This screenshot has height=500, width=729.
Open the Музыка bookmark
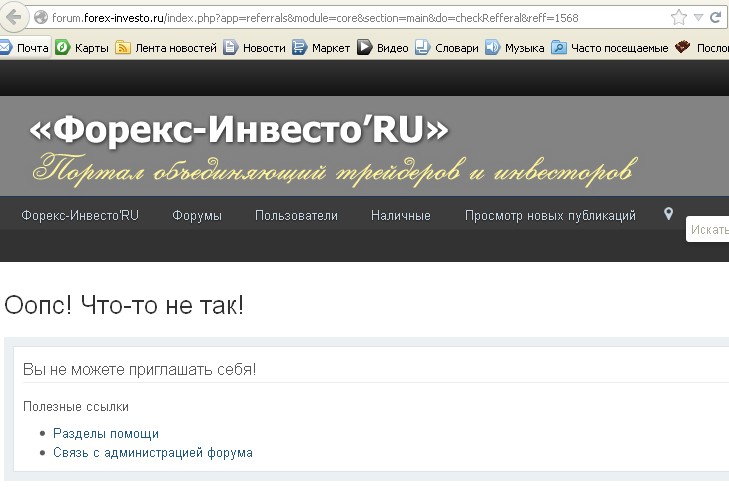tap(524, 48)
